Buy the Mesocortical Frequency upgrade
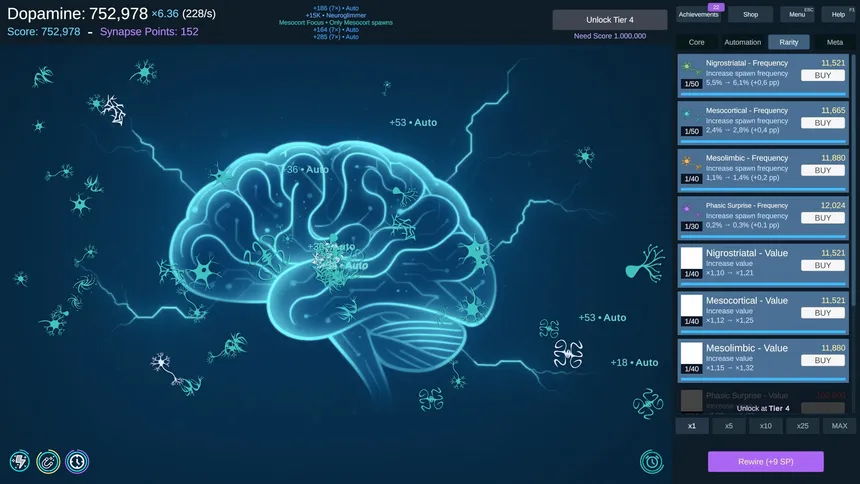This screenshot has width=860, height=484. (822, 123)
